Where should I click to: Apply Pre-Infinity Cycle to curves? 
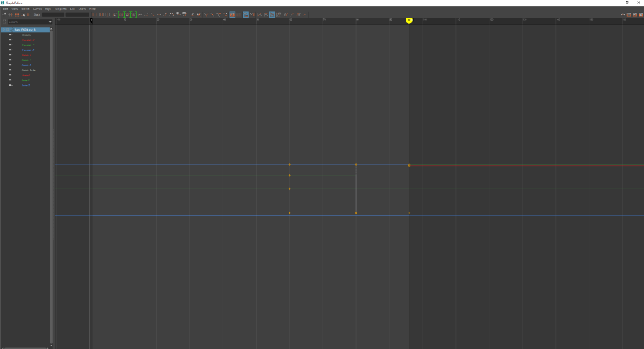285,14
